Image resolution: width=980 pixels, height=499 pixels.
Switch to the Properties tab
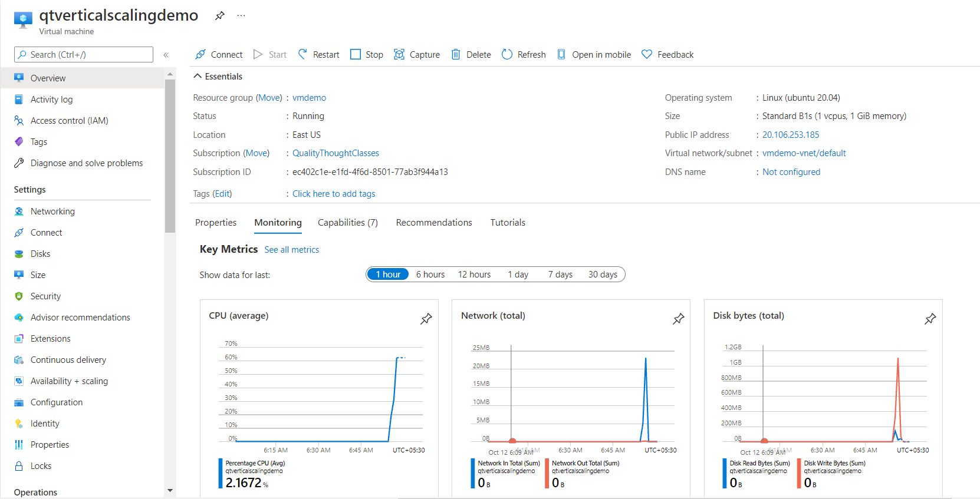pos(216,223)
